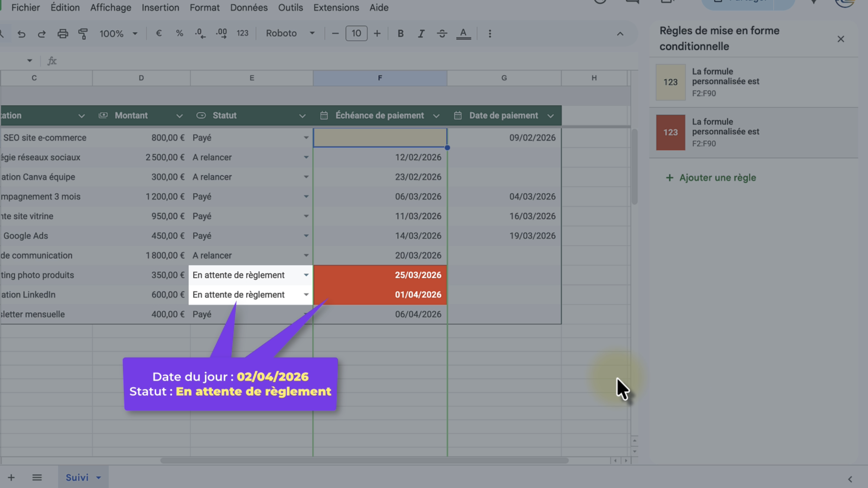Screen dimensions: 868x488
Task: Open Roboto font family dropdown
Action: point(290,33)
